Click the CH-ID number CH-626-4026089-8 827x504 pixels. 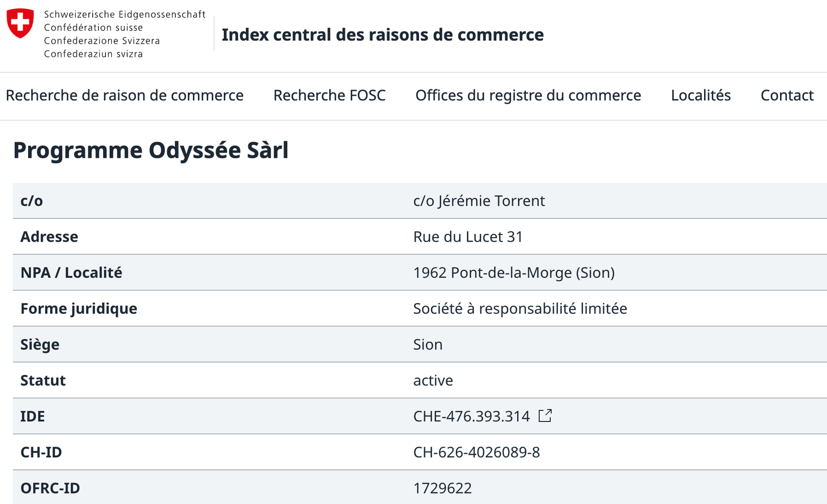tap(476, 452)
